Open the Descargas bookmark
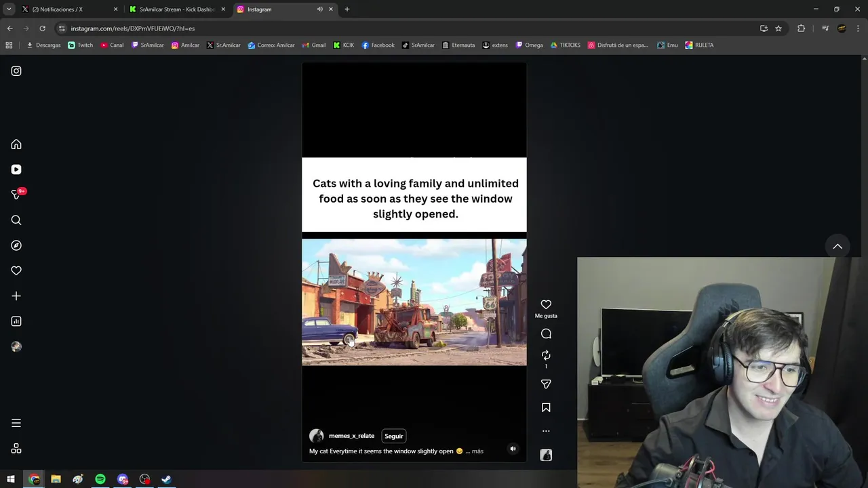The image size is (868, 488). point(43,45)
